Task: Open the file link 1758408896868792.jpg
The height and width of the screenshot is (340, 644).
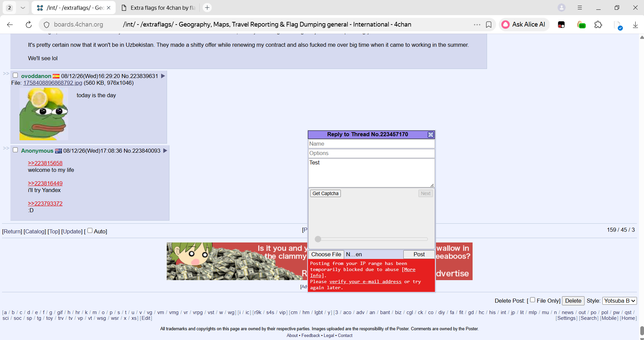Action: coord(52,83)
